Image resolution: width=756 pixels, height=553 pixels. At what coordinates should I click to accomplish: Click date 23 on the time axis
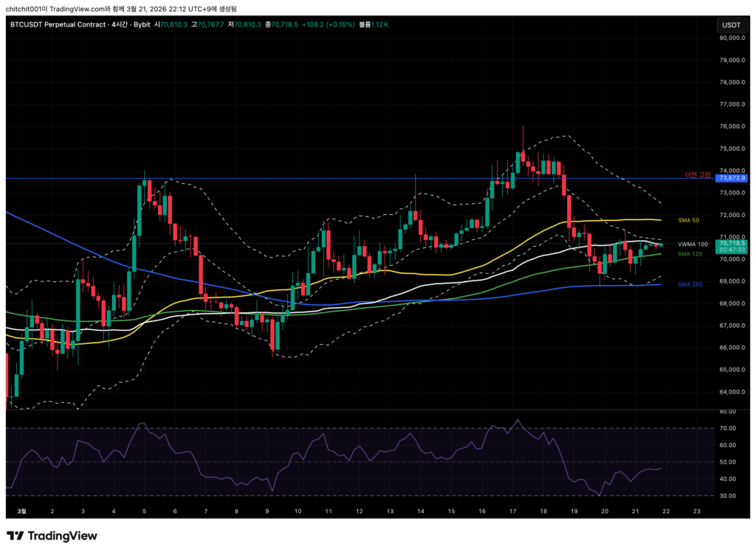(x=696, y=511)
